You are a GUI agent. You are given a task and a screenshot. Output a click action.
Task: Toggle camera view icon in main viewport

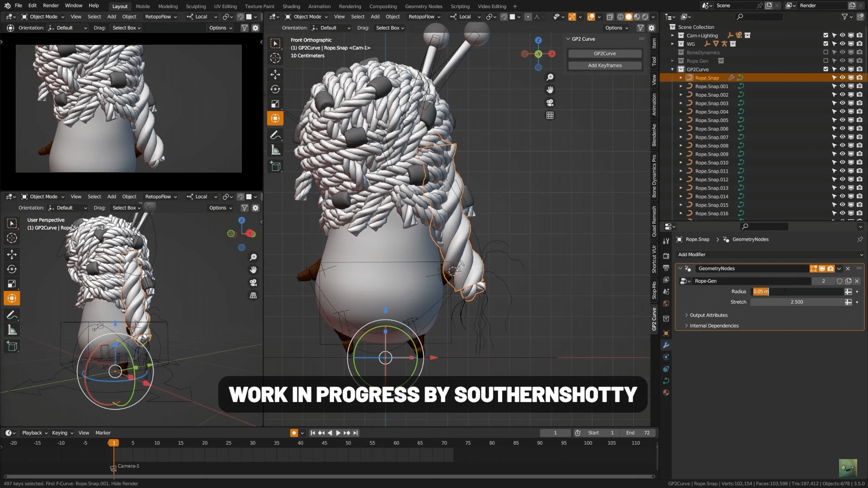[550, 103]
